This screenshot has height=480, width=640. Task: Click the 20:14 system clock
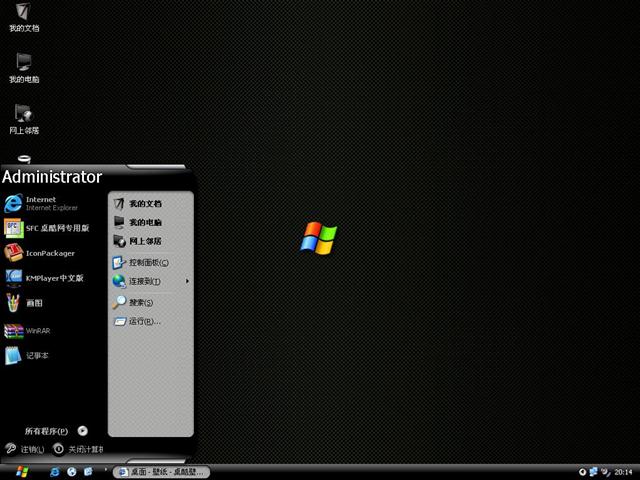coord(623,472)
